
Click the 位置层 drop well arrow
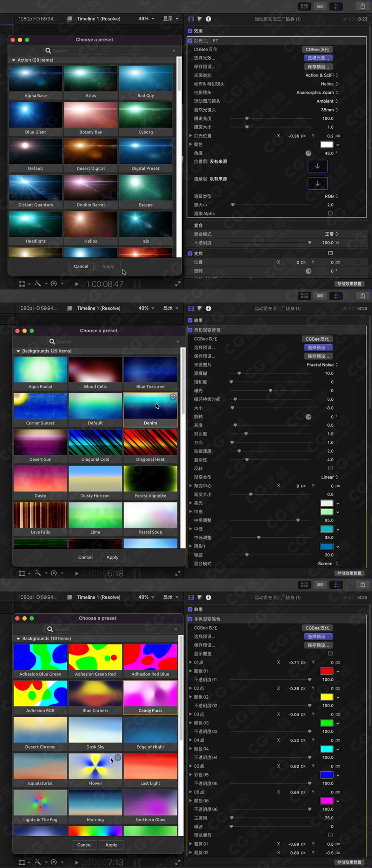[317, 166]
